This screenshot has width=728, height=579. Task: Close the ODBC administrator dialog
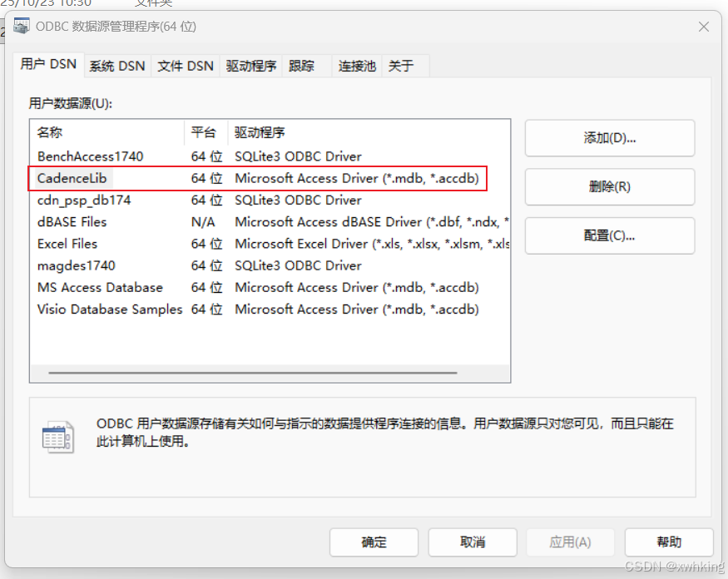point(703,27)
